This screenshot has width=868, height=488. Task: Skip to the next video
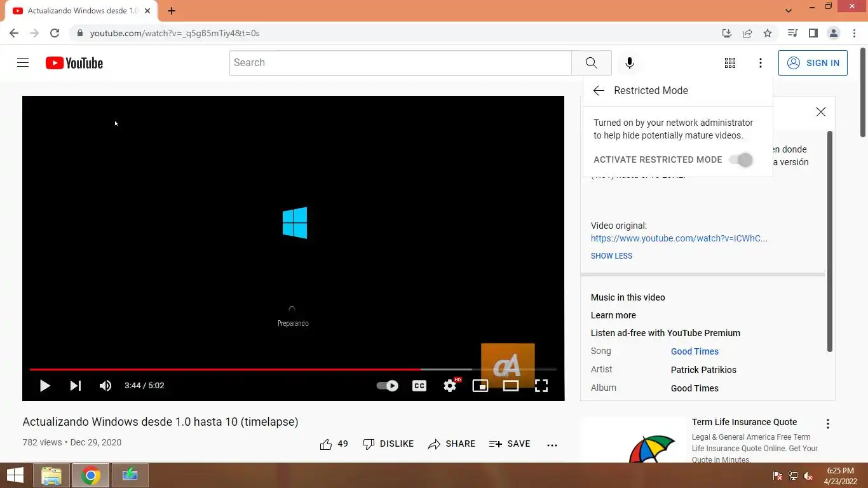click(x=75, y=386)
